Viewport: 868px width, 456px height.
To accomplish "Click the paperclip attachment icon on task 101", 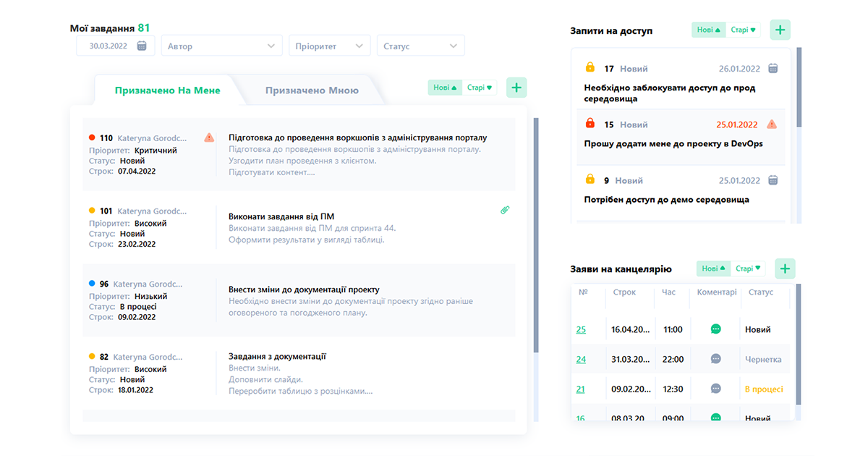I will pos(505,210).
